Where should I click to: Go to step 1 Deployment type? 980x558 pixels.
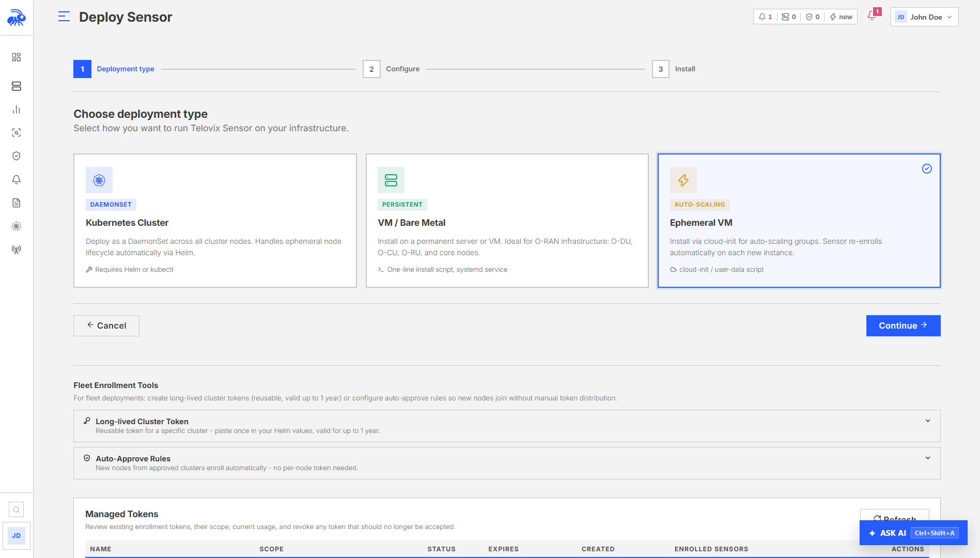(x=114, y=69)
